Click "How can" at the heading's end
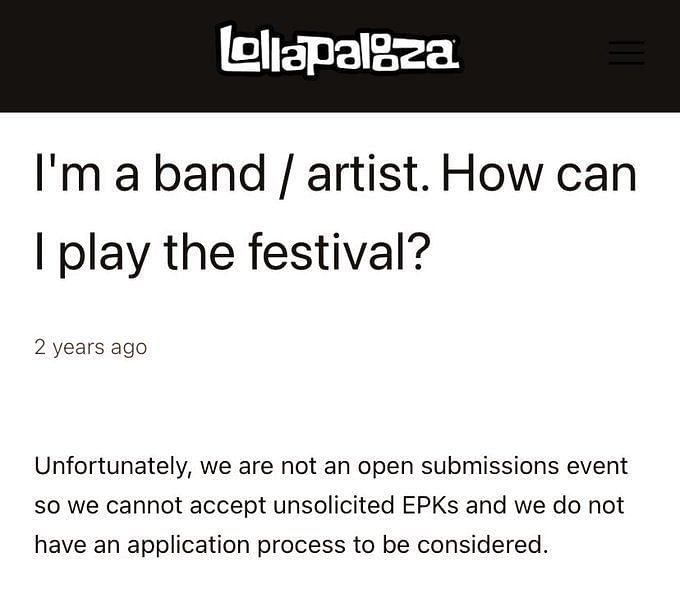The width and height of the screenshot is (680, 594). [x=539, y=173]
